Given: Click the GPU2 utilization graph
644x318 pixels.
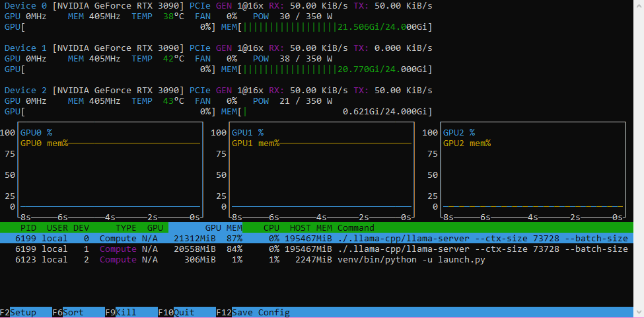Looking at the screenshot, I should click(x=532, y=169).
